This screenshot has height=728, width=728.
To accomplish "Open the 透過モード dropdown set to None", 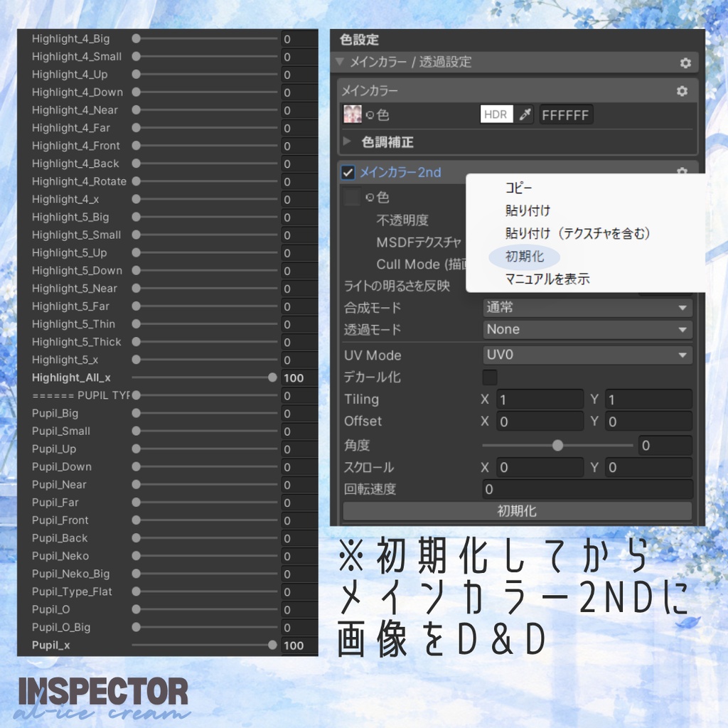I will click(x=587, y=330).
